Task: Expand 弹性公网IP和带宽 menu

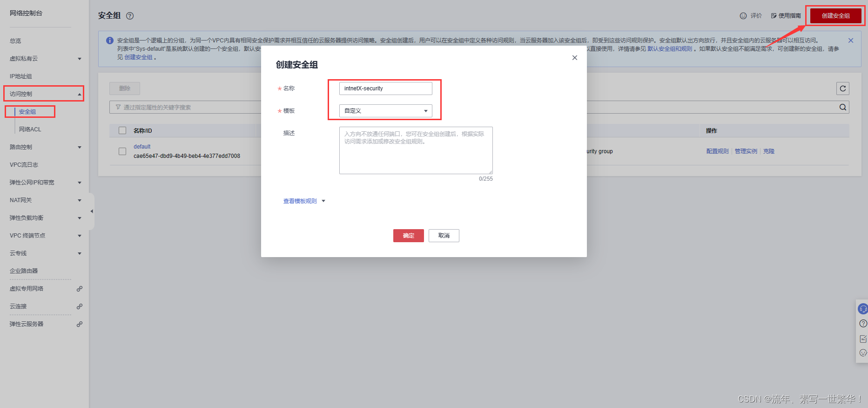Action: pyautogui.click(x=80, y=183)
